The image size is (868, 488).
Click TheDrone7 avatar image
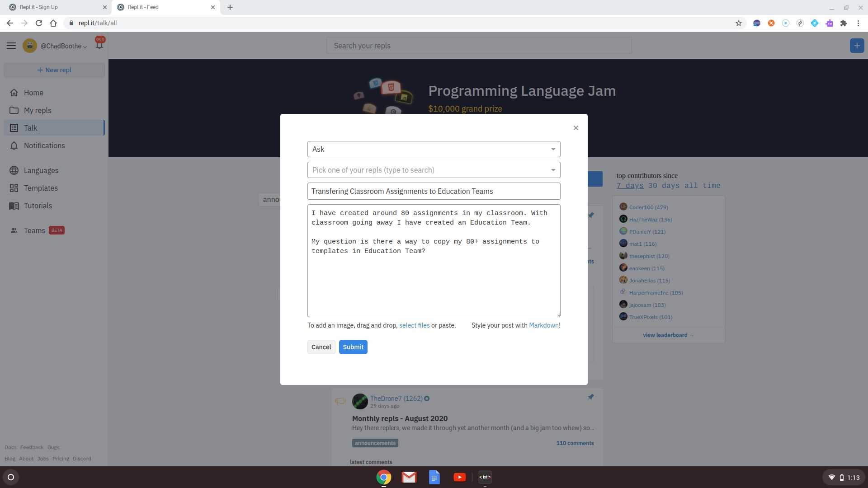coord(360,401)
